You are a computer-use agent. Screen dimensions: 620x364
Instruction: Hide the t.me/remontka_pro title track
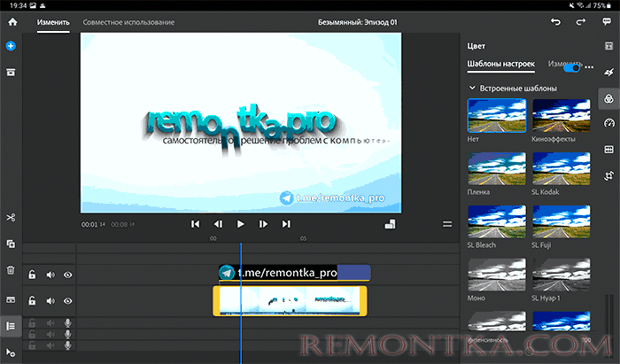click(68, 275)
